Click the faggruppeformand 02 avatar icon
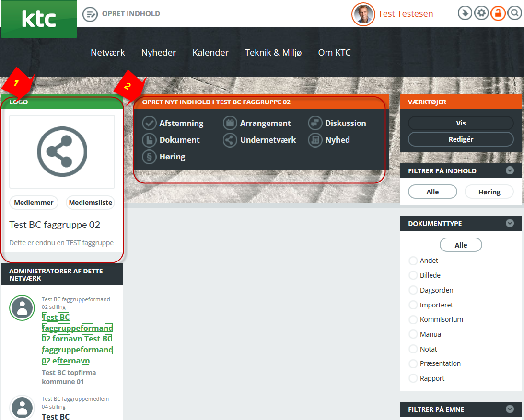The image size is (524, 420). tap(22, 308)
